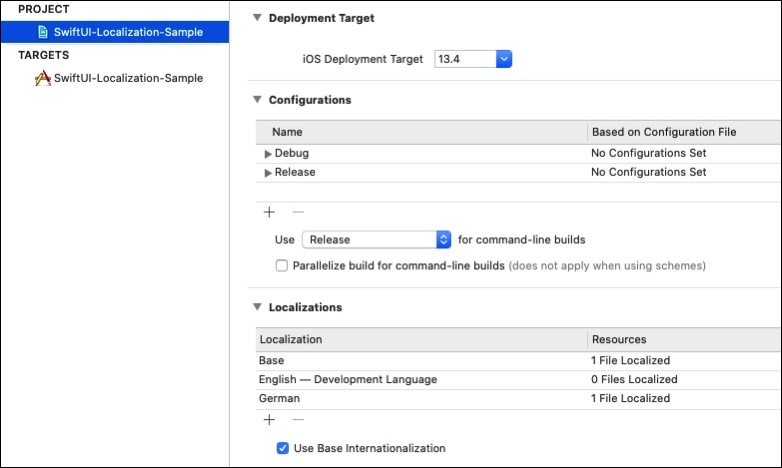Click the for command-line builds label
The image size is (782, 468).
522,239
